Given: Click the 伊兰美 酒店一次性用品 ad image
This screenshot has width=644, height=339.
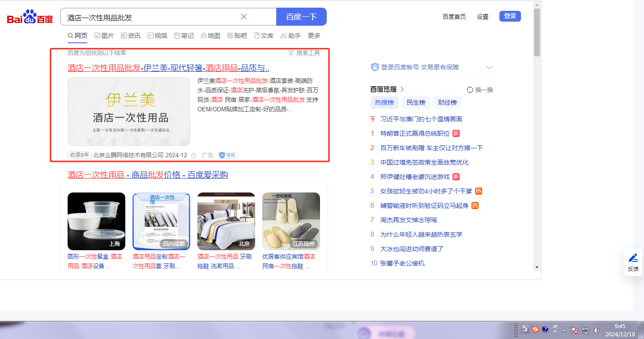Looking at the screenshot, I should 129,111.
